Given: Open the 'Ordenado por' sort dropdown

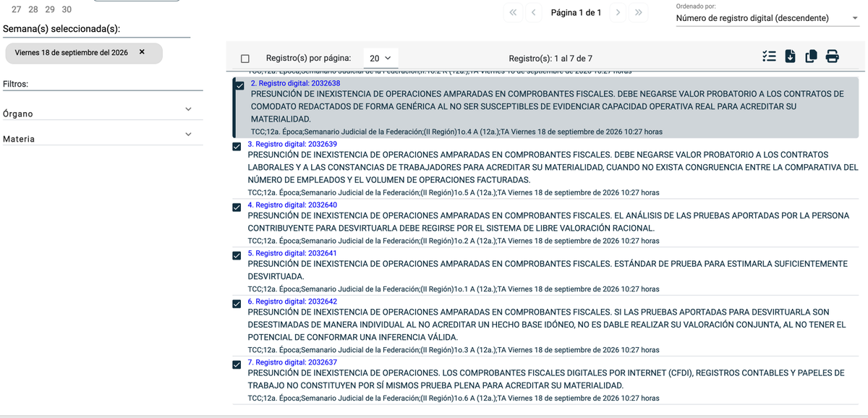Looking at the screenshot, I should pyautogui.click(x=767, y=19).
